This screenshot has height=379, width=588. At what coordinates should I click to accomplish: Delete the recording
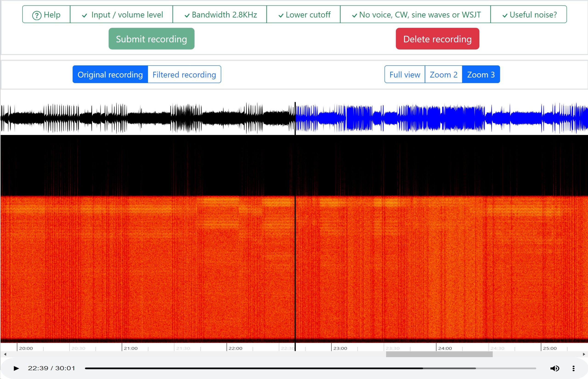438,39
